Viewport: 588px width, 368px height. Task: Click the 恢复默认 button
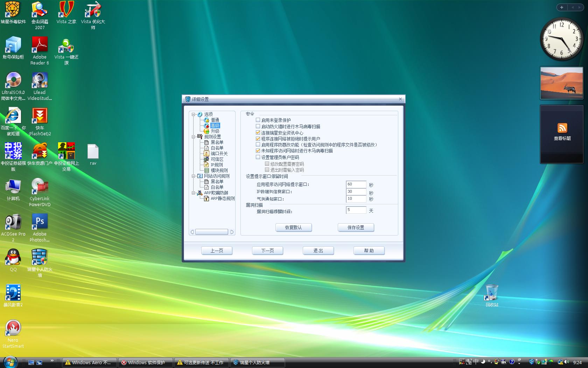pos(293,227)
